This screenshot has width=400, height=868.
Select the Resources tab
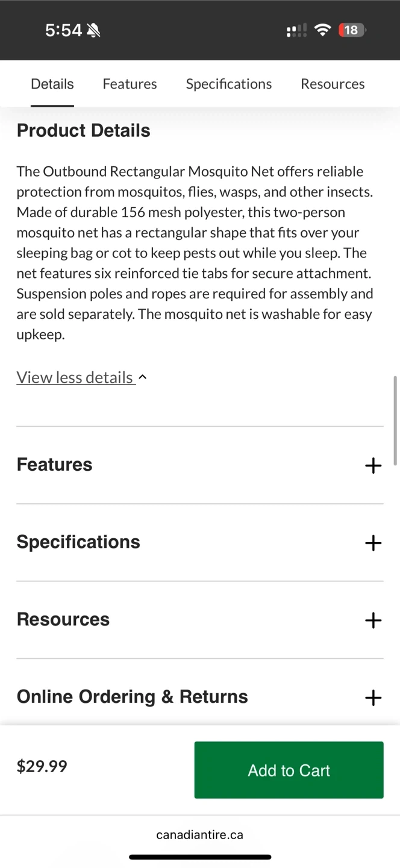[x=333, y=84]
